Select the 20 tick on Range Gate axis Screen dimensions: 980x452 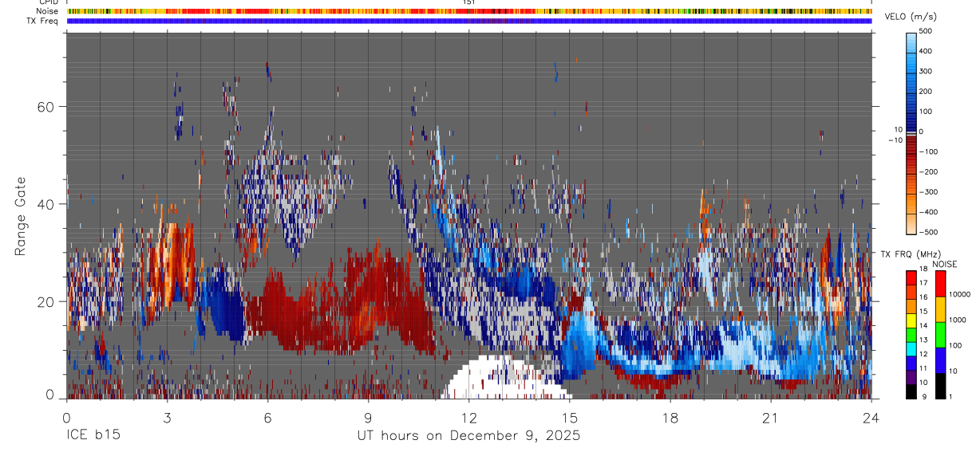click(x=46, y=301)
